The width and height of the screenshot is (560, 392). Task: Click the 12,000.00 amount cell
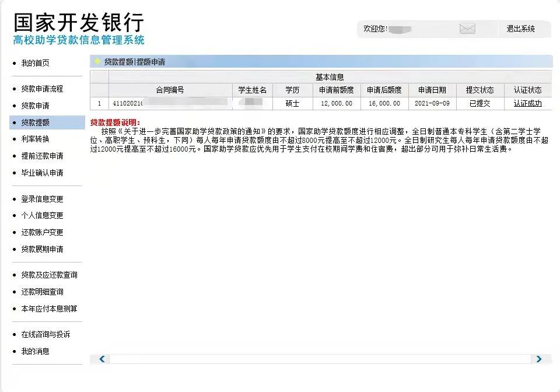point(337,103)
